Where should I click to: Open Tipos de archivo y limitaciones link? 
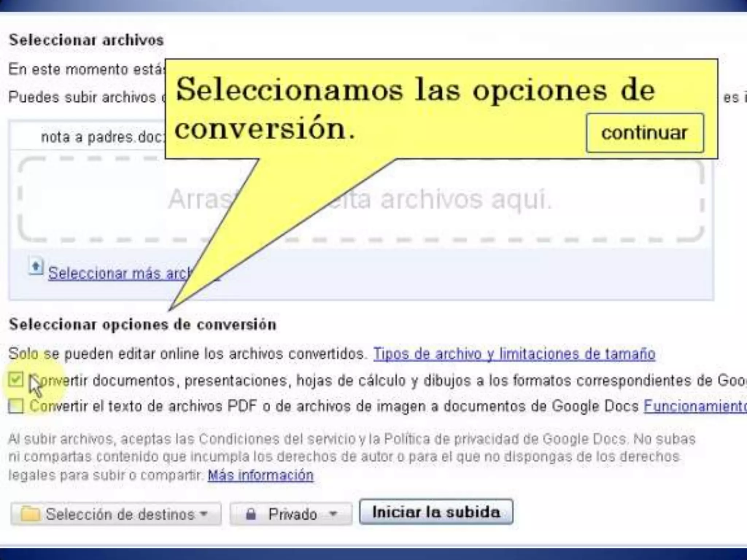514,354
